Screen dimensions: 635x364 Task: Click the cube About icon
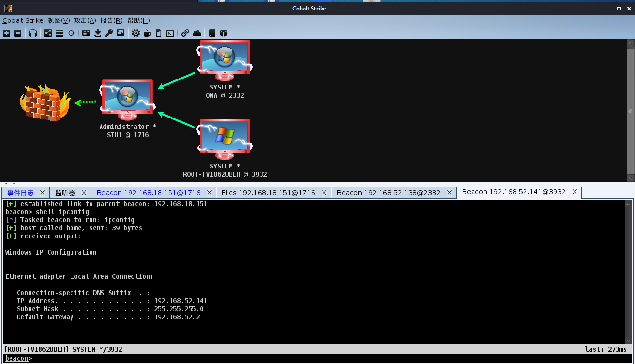[223, 33]
